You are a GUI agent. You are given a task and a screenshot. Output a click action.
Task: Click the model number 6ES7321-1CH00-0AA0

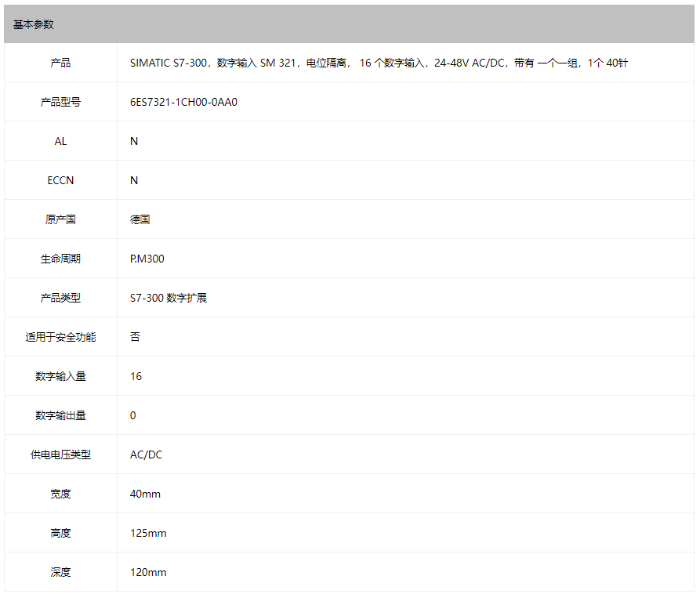coord(183,102)
